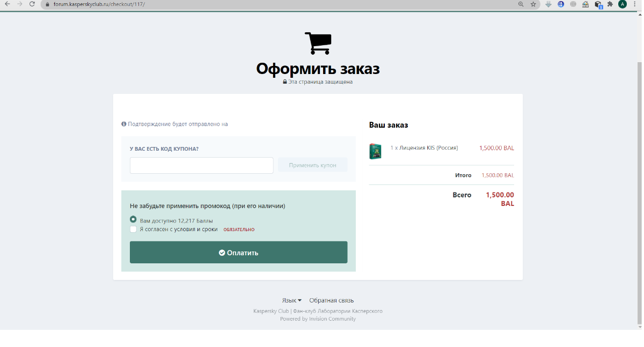Click the Подтверждение будет отправлено на text
The height and width of the screenshot is (347, 644).
(x=178, y=124)
